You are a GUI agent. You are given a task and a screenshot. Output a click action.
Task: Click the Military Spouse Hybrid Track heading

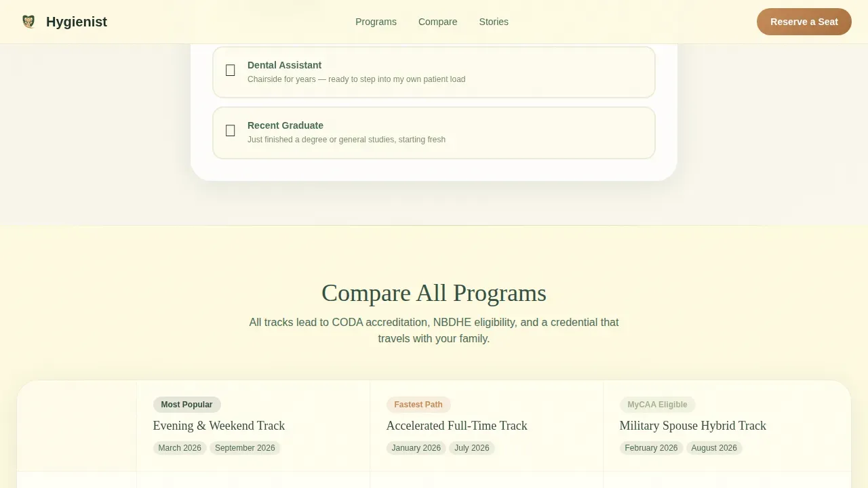pyautogui.click(x=693, y=426)
